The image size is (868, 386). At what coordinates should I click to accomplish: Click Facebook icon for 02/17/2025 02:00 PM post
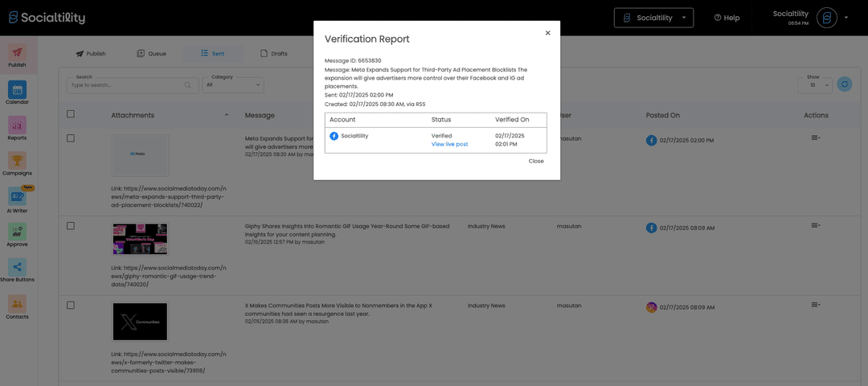tap(652, 140)
